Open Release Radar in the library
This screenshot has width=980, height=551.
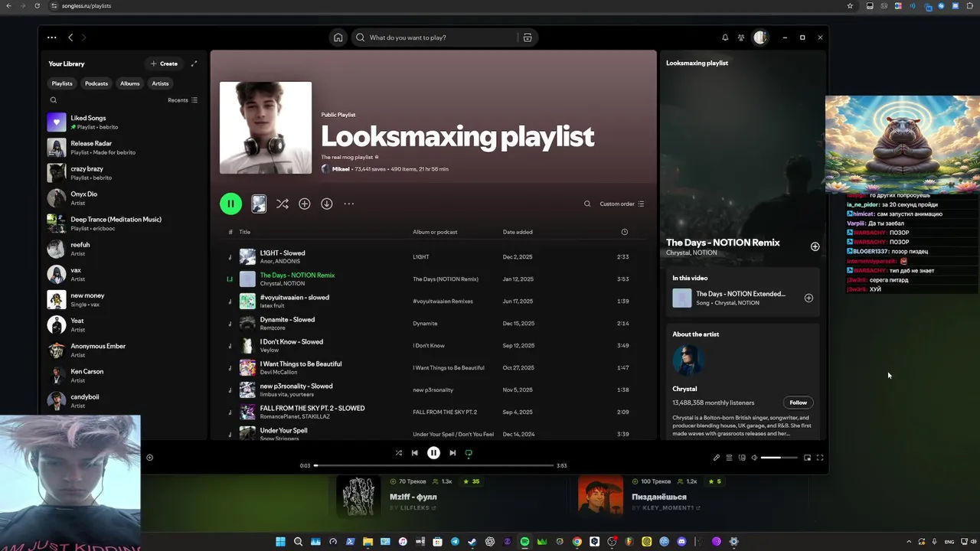[122, 148]
